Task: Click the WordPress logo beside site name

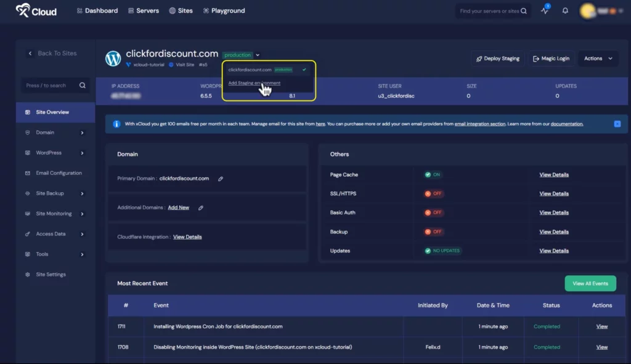Action: coord(113,59)
